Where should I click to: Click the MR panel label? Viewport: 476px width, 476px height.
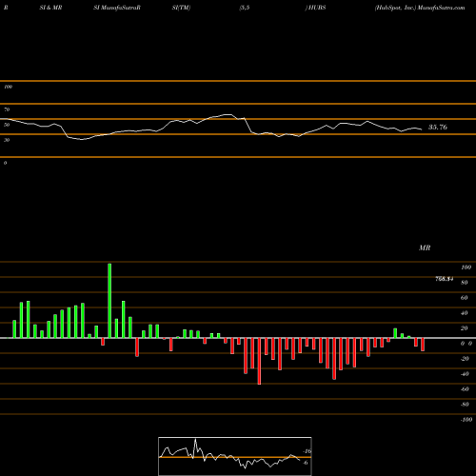tap(425, 248)
